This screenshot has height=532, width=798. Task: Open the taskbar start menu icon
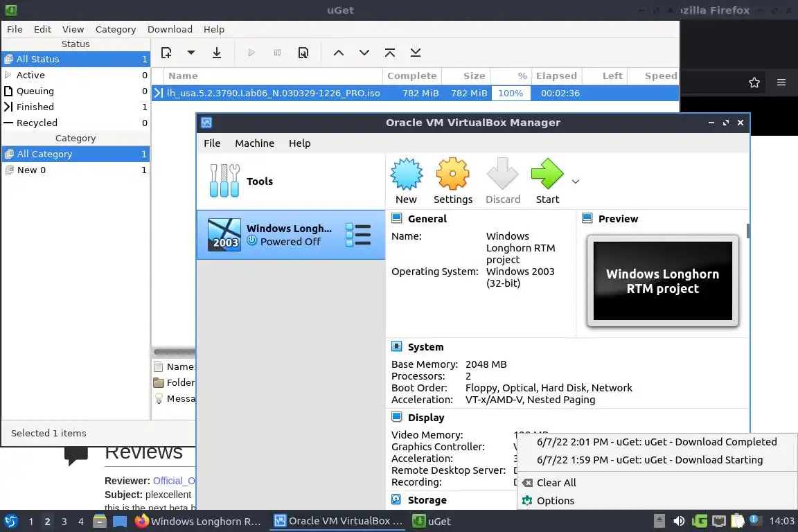click(10, 522)
